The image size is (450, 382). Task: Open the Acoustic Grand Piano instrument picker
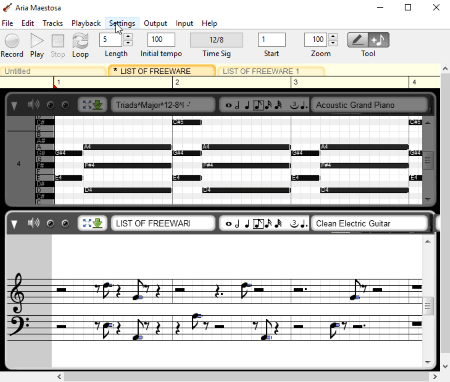pos(369,105)
